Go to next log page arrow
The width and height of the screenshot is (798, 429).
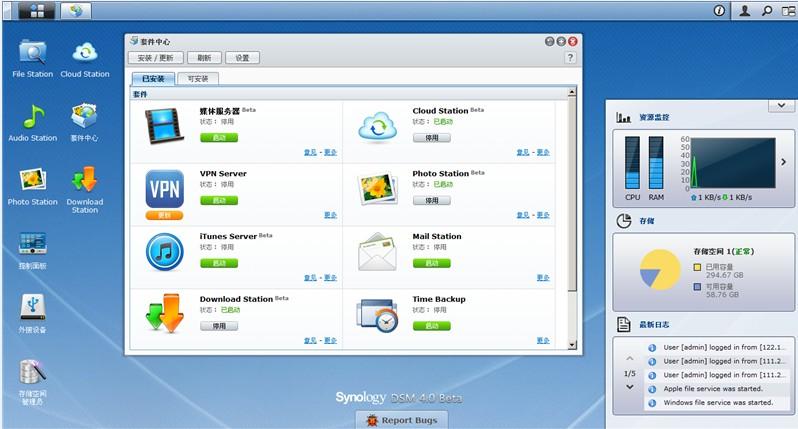630,387
